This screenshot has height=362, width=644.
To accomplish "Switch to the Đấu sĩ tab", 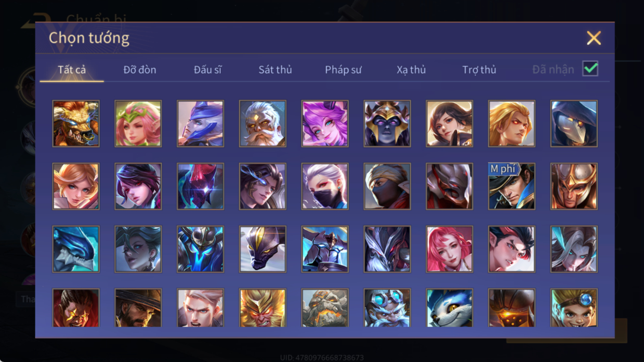I will point(208,70).
